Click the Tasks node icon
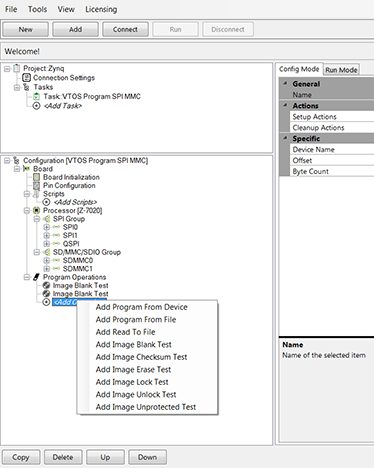 click(26, 87)
